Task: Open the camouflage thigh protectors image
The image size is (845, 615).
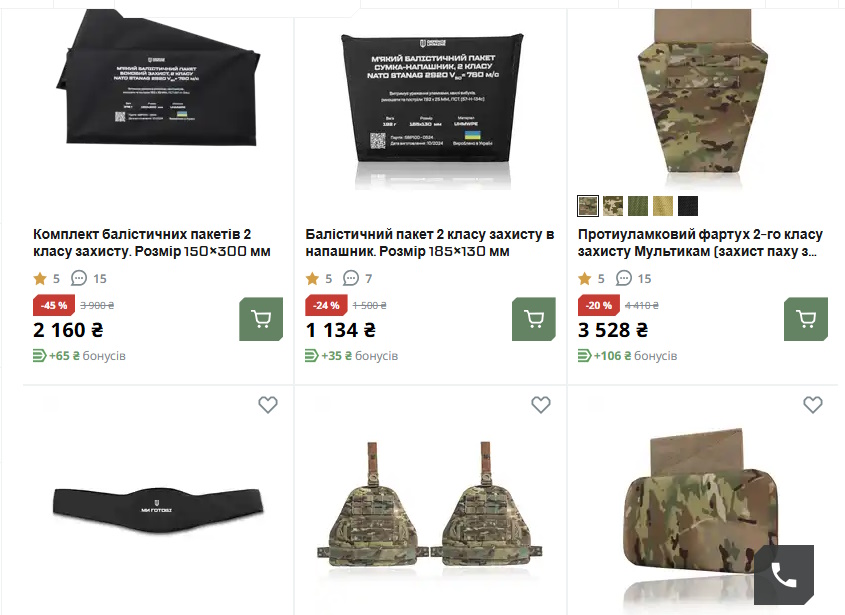Action: [x=430, y=506]
